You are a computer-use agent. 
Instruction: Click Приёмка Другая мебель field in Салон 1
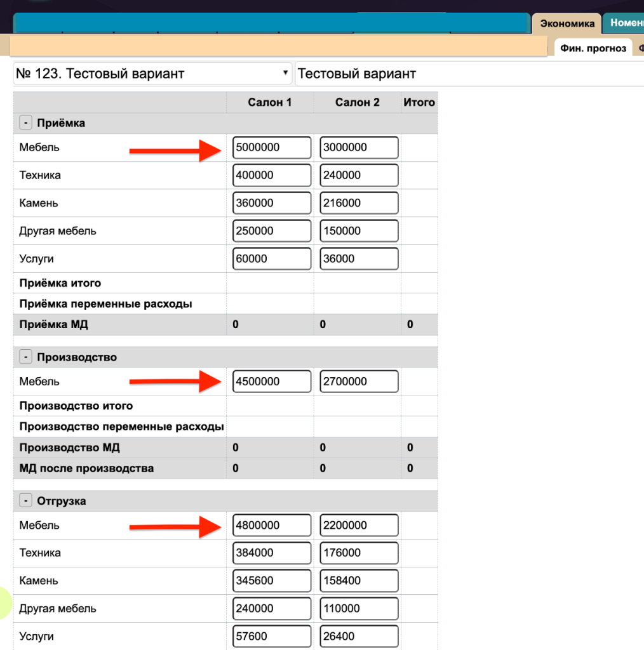272,231
